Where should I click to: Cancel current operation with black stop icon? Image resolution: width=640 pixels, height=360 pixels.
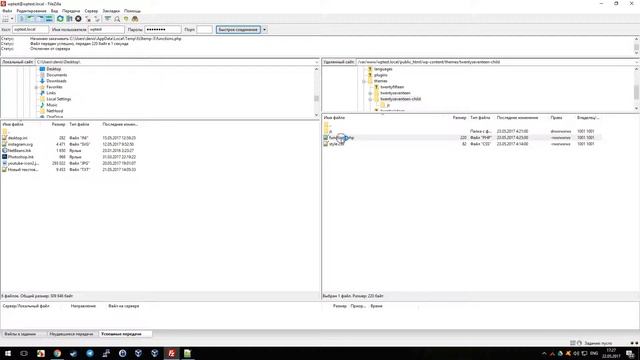pyautogui.click(x=78, y=19)
